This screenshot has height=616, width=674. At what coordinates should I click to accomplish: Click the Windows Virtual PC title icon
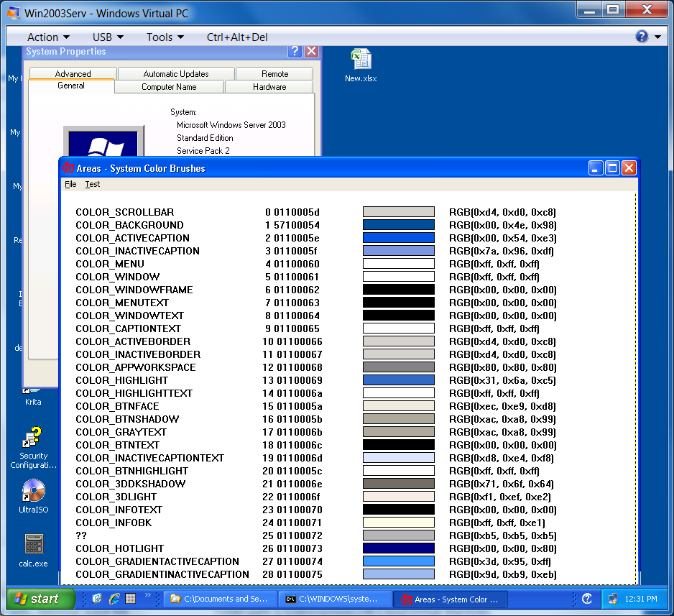[x=14, y=13]
